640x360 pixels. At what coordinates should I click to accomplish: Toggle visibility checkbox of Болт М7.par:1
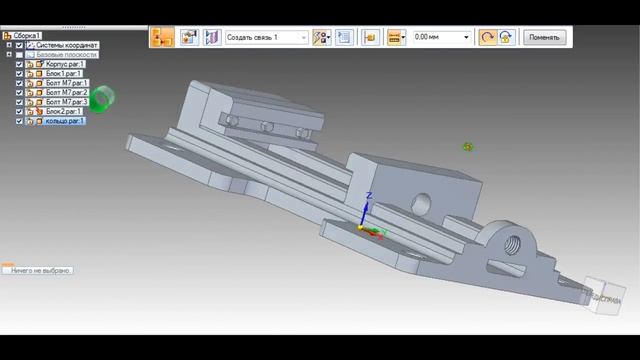pyautogui.click(x=19, y=83)
